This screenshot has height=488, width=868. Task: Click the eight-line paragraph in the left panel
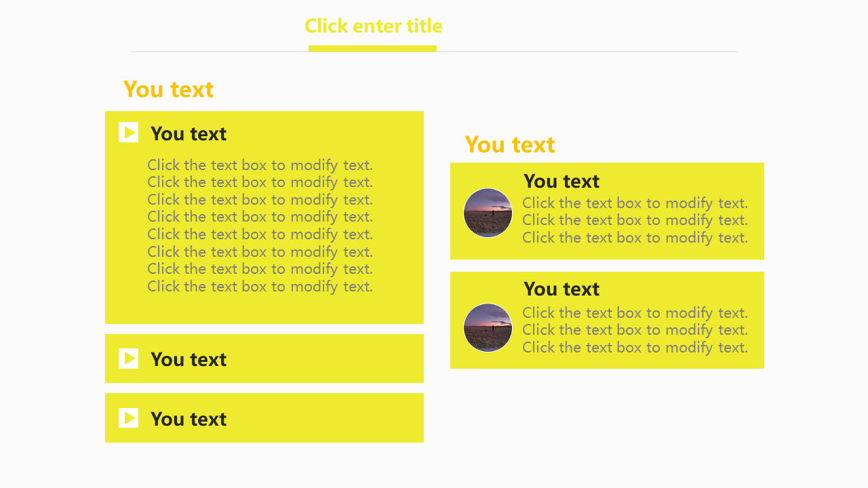point(260,225)
